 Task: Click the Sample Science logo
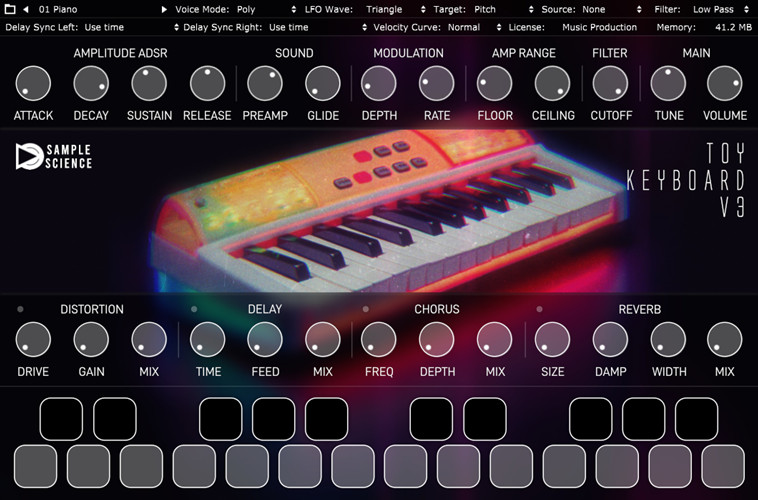point(54,157)
